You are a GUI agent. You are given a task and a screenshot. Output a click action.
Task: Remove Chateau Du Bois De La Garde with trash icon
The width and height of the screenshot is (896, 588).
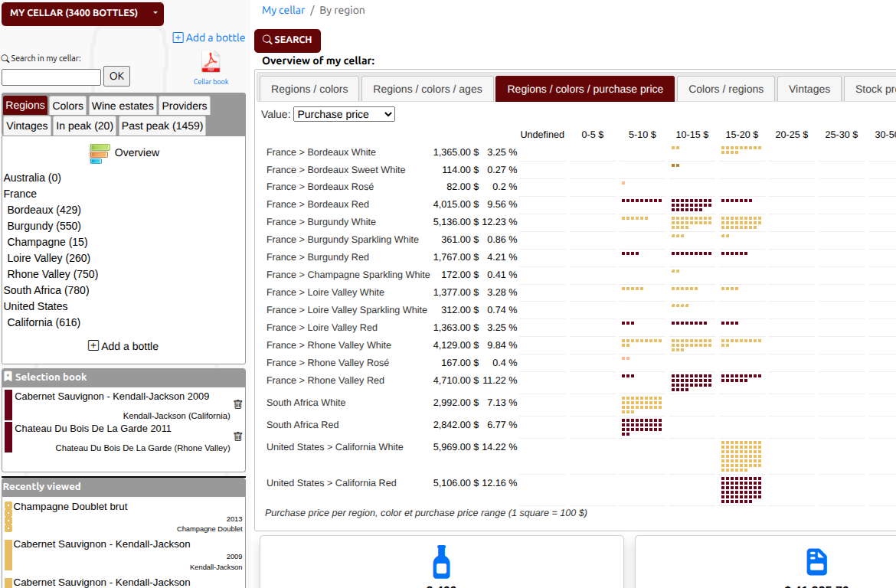(x=237, y=436)
